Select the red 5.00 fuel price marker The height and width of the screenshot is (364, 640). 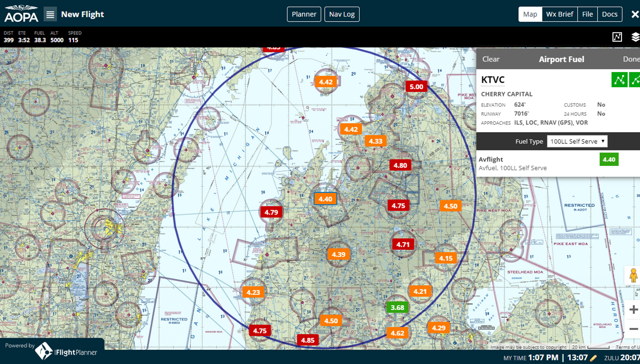pos(416,87)
